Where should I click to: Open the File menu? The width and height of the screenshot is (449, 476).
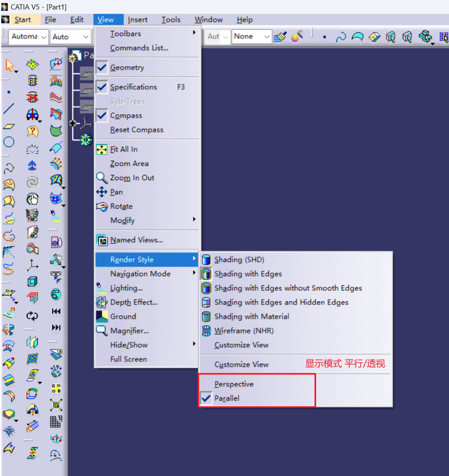click(50, 20)
